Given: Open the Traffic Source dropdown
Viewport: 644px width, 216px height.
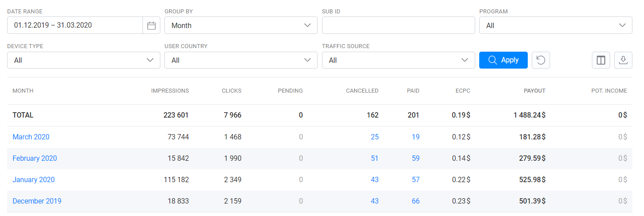Looking at the screenshot, I should (x=399, y=60).
